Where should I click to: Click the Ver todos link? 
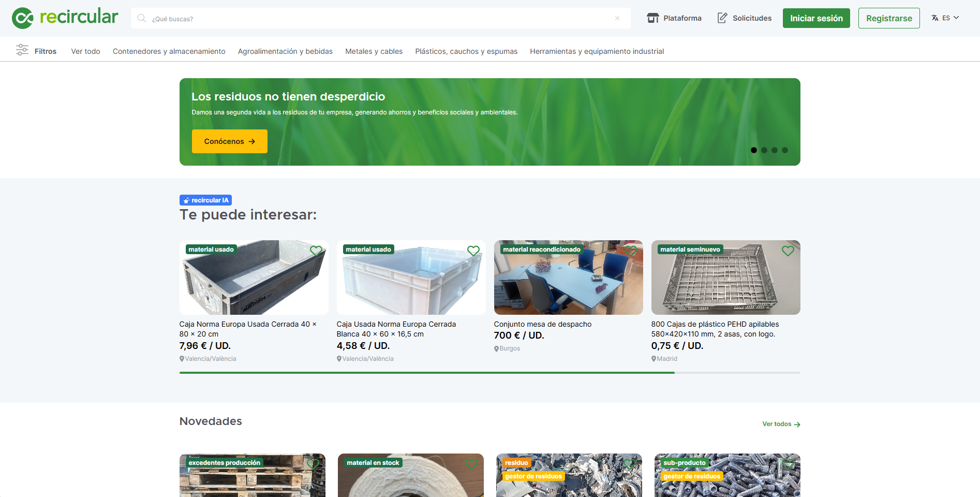(x=781, y=424)
